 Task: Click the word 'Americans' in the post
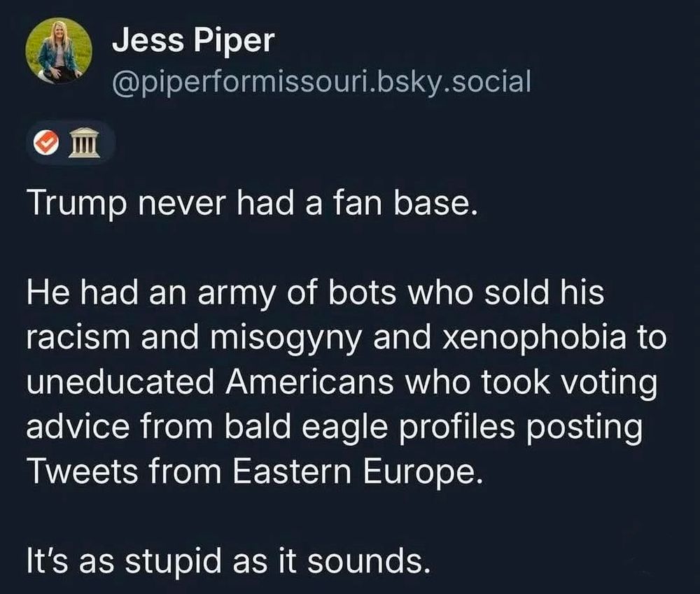coord(309,383)
